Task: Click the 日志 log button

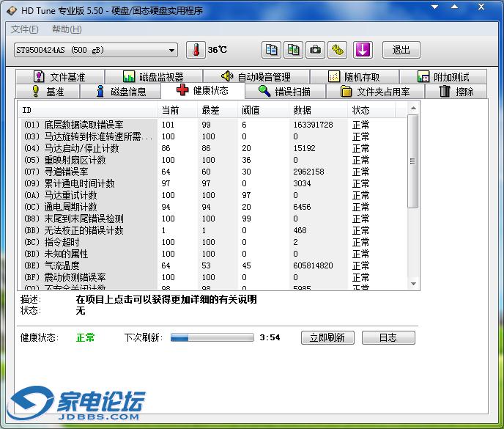Action: click(x=388, y=337)
